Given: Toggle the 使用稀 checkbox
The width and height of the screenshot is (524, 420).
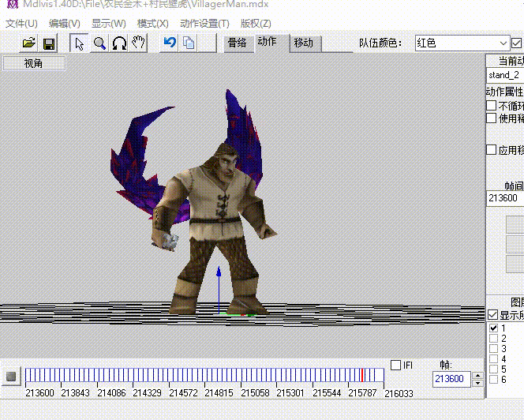Looking at the screenshot, I should click(x=491, y=118).
